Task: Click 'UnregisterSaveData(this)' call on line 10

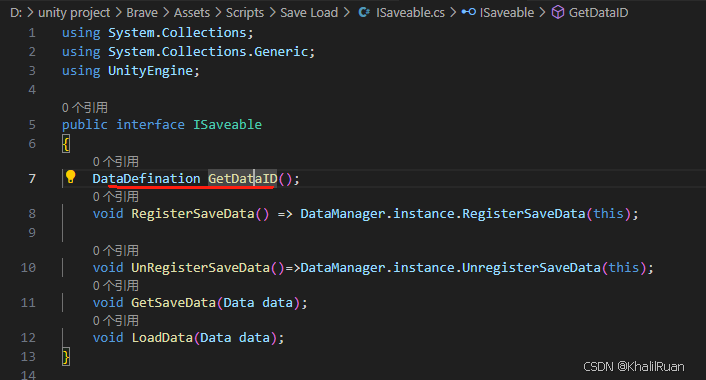Action: click(x=554, y=268)
